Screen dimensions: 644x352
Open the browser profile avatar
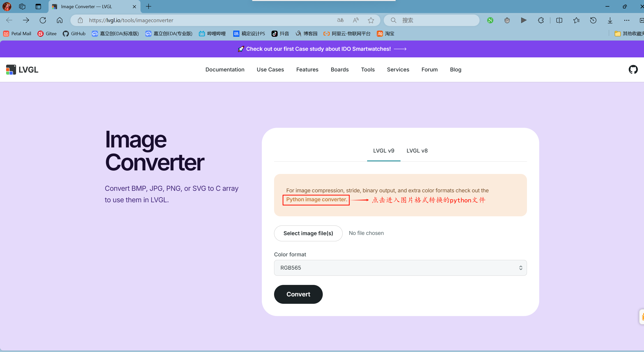[x=7, y=6]
